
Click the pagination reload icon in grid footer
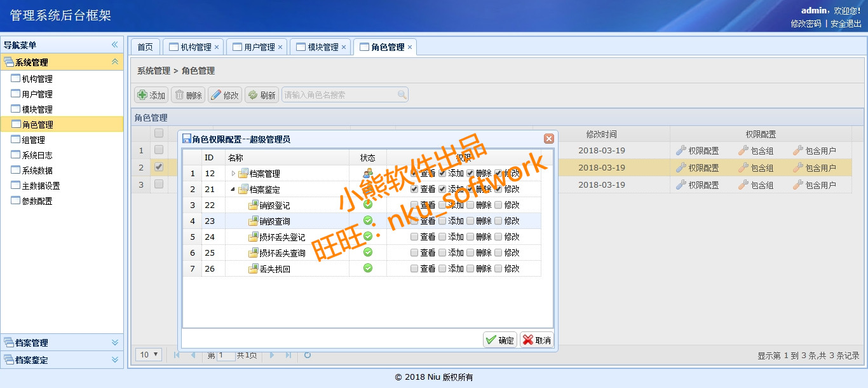[x=308, y=355]
